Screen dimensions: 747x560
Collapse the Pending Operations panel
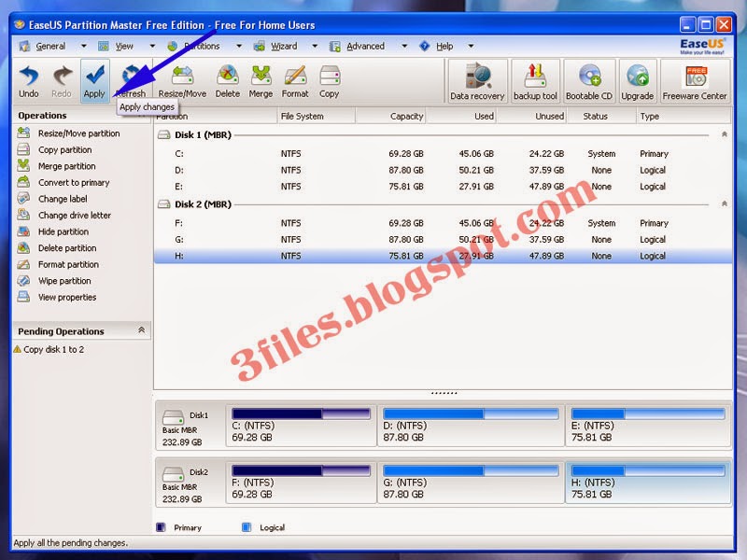tap(142, 330)
